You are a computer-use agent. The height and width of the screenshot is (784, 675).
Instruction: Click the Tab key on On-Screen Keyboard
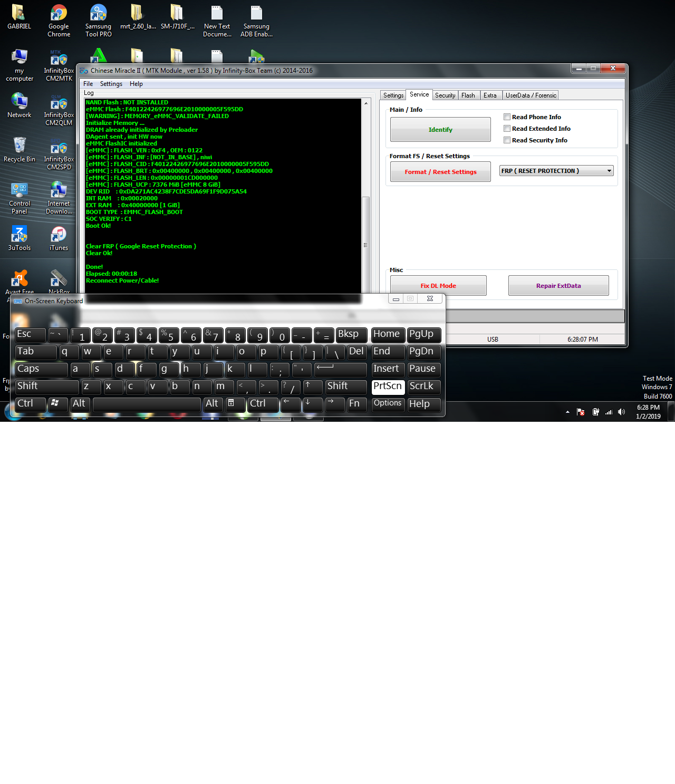[x=36, y=352]
